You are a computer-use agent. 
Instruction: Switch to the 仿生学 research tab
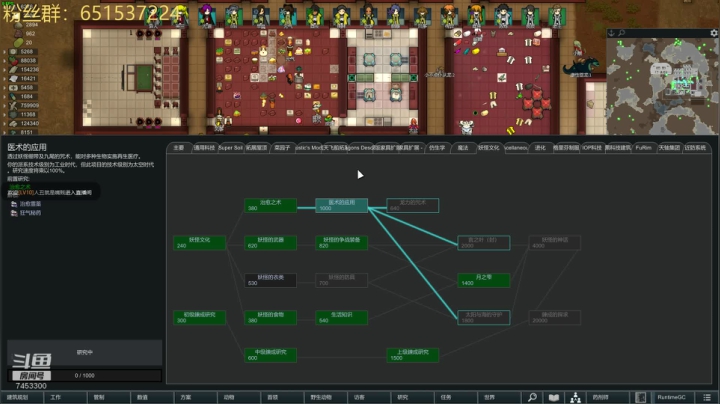pyautogui.click(x=437, y=148)
